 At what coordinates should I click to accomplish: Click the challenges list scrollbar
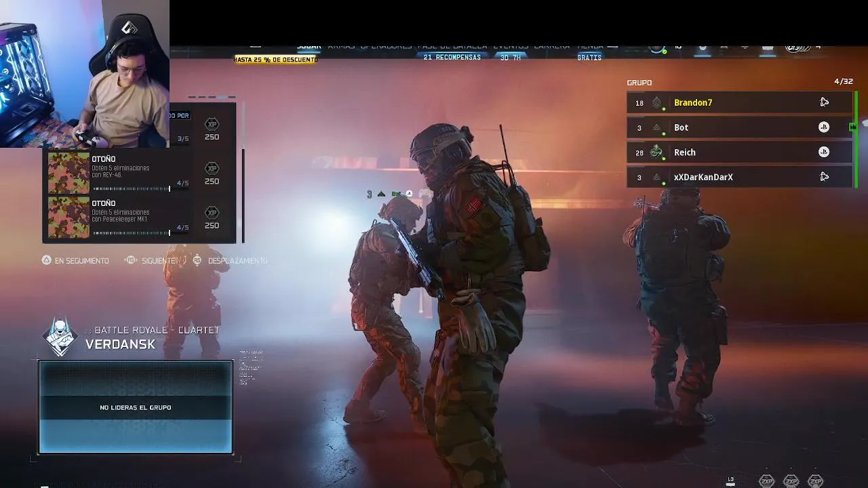242,173
